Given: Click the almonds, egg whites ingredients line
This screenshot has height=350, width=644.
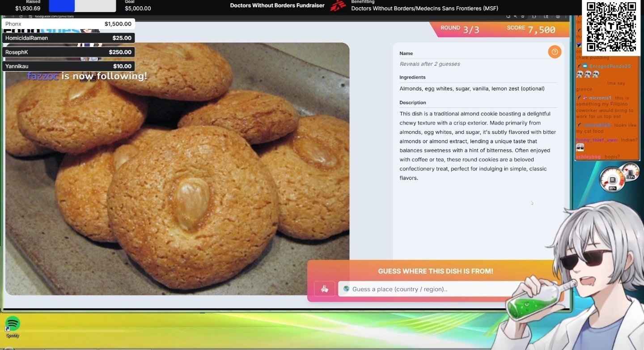Looking at the screenshot, I should click(472, 89).
